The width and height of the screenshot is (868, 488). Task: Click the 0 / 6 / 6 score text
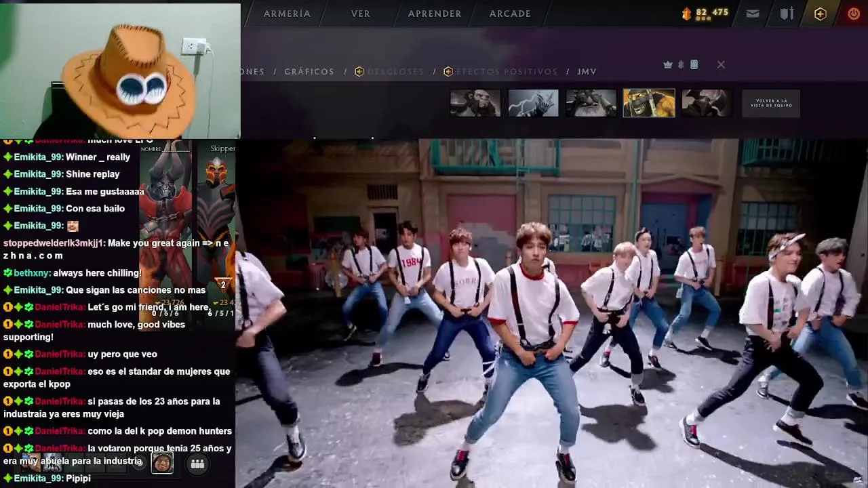pos(165,313)
